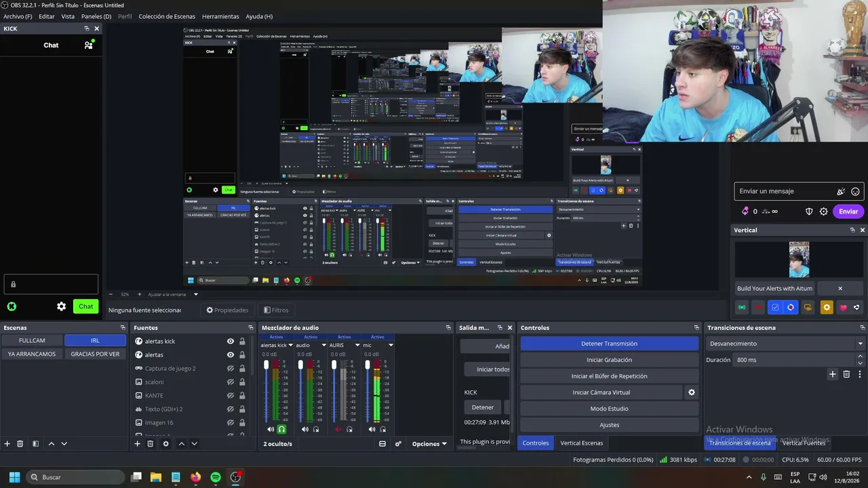Hide the alertas source

pos(231,355)
